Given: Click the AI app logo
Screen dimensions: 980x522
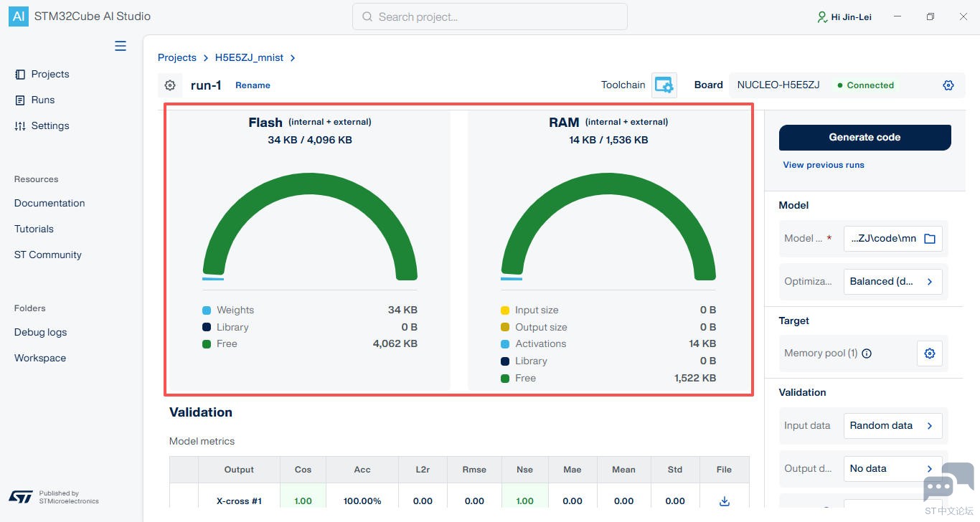Looking at the screenshot, I should coord(19,16).
